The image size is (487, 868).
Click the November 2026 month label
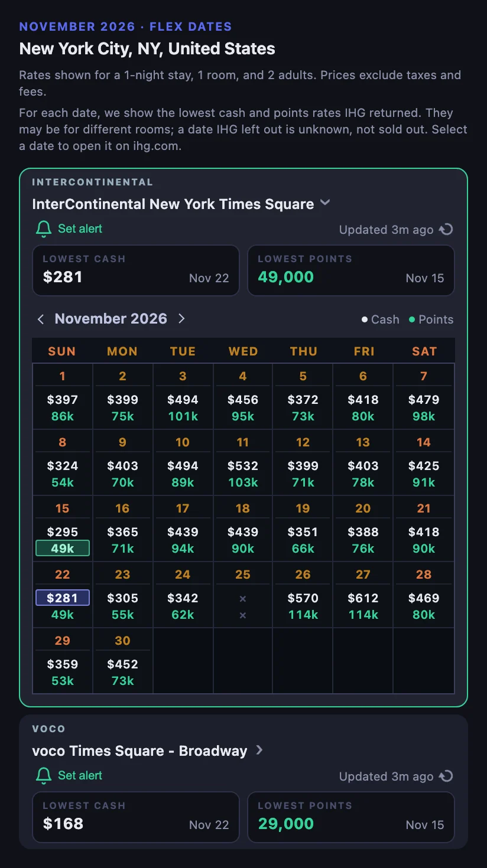[x=111, y=319]
